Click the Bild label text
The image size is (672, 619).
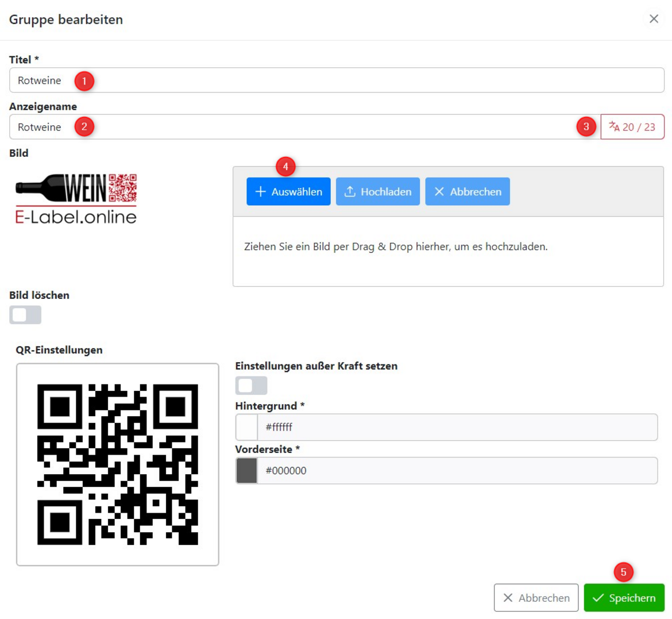[x=19, y=153]
